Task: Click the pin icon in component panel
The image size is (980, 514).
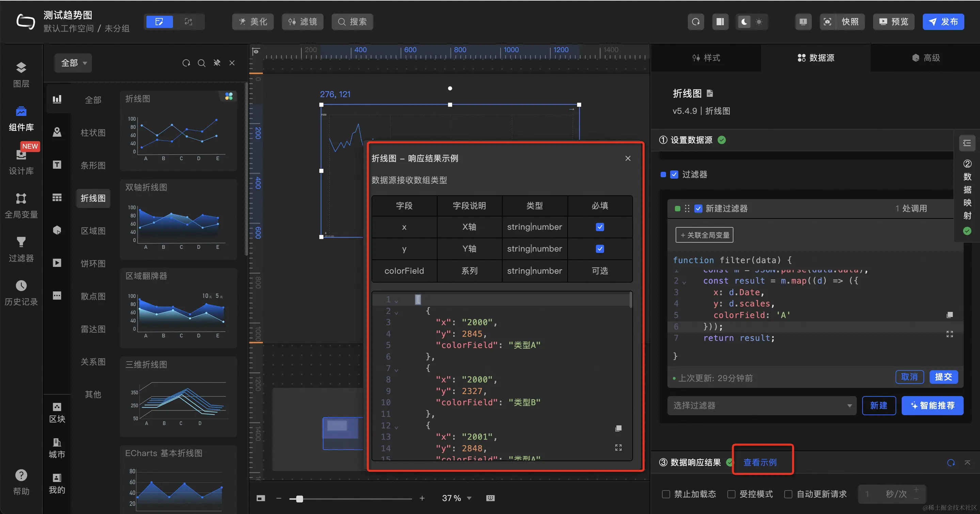Action: 217,63
